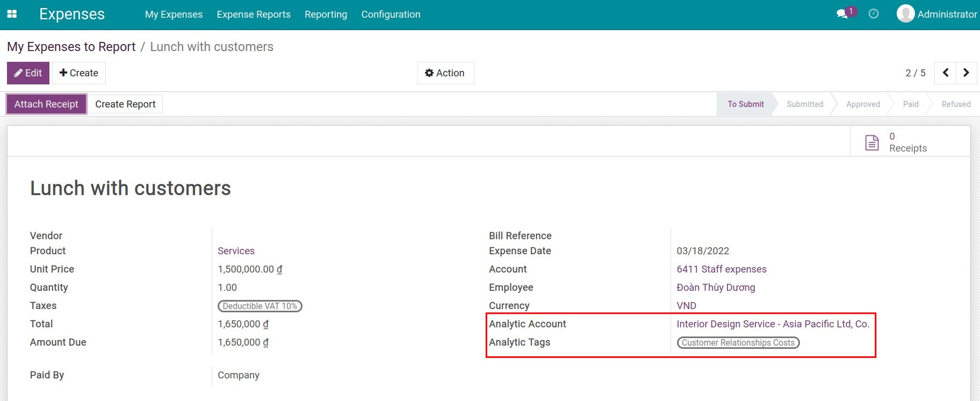Go to previous record arrow
The height and width of the screenshot is (401, 980).
(946, 73)
